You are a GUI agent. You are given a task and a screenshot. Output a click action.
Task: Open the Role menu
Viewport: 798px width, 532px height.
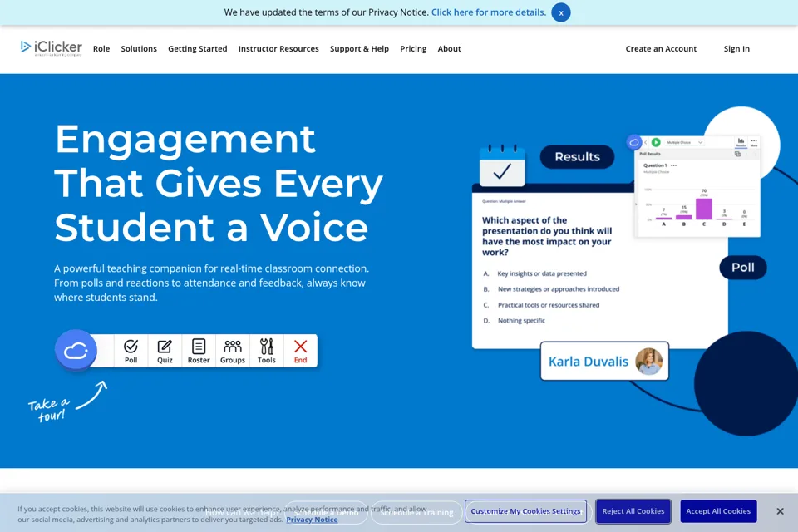coord(101,49)
